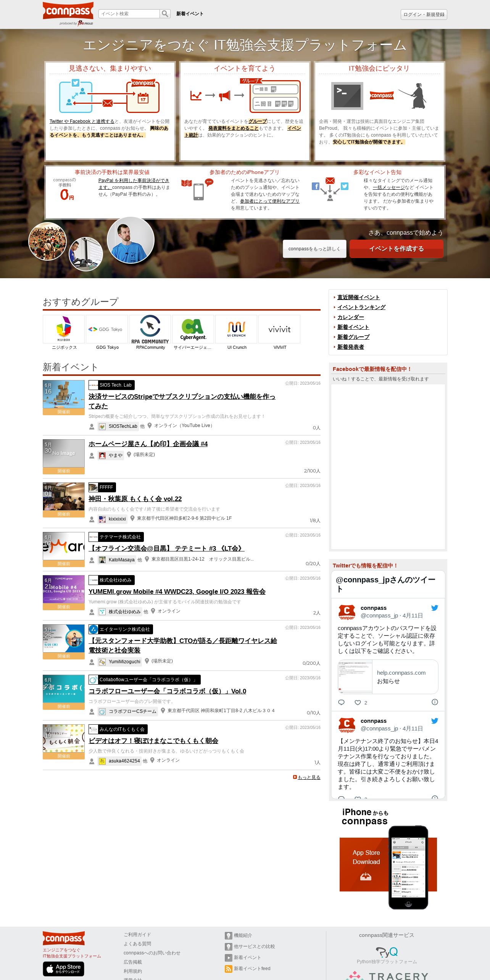Screen dimensions: 490x980
Task: Open カレンダー sidebar link
Action: 350,317
